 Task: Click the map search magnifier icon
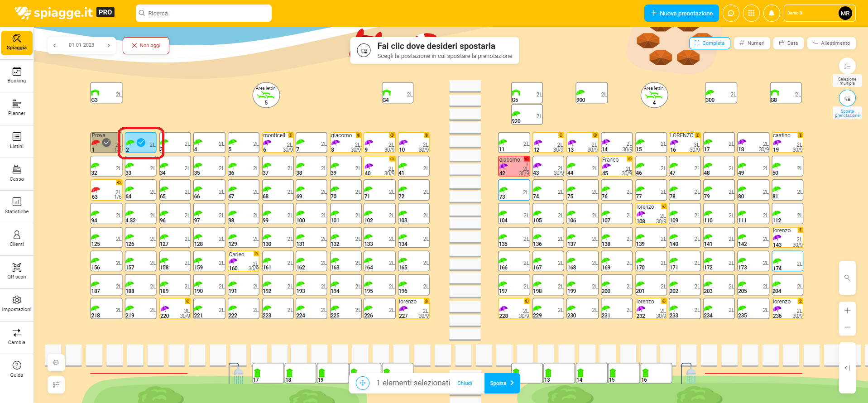[x=847, y=278]
